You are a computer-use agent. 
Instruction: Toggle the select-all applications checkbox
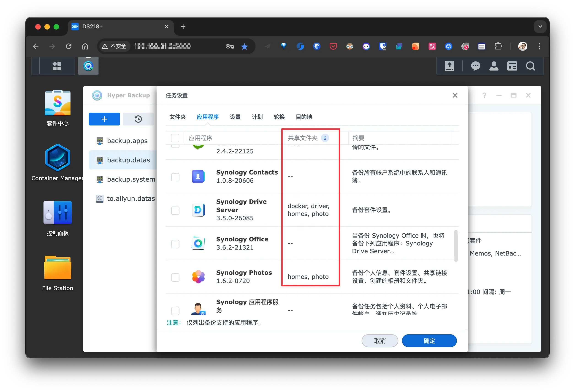(x=175, y=138)
